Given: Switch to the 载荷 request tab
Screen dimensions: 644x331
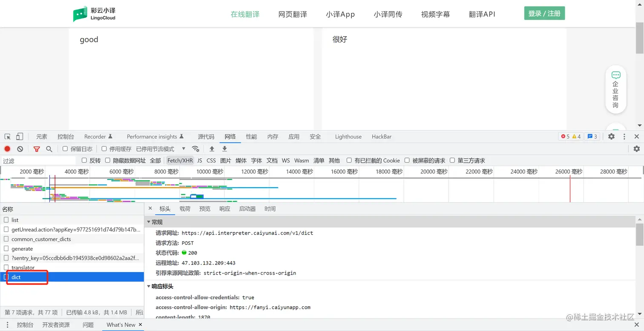Looking at the screenshot, I should (185, 209).
